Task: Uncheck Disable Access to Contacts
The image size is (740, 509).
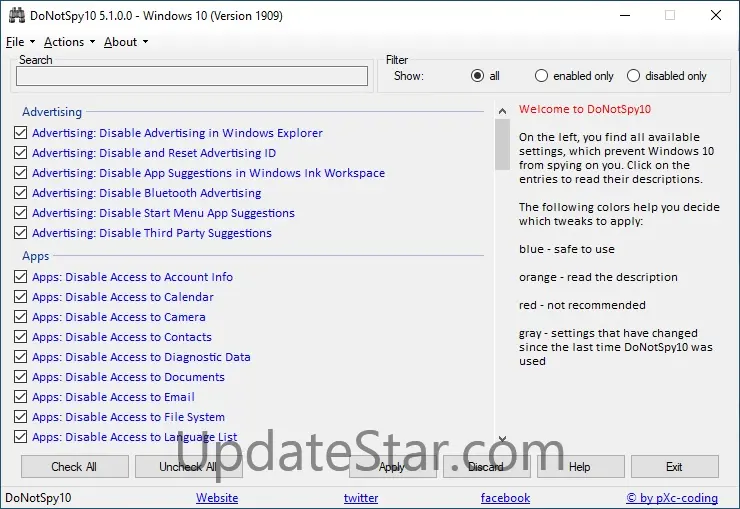Action: (20, 337)
